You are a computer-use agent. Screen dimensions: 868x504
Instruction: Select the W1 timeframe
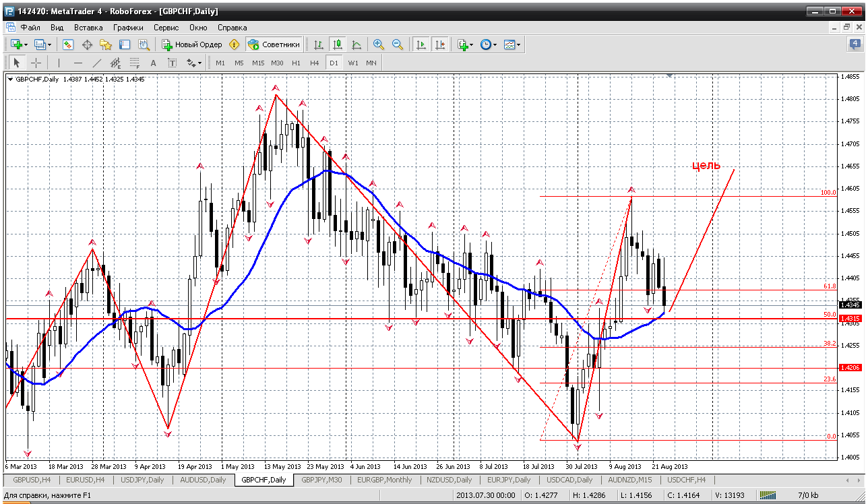[353, 63]
